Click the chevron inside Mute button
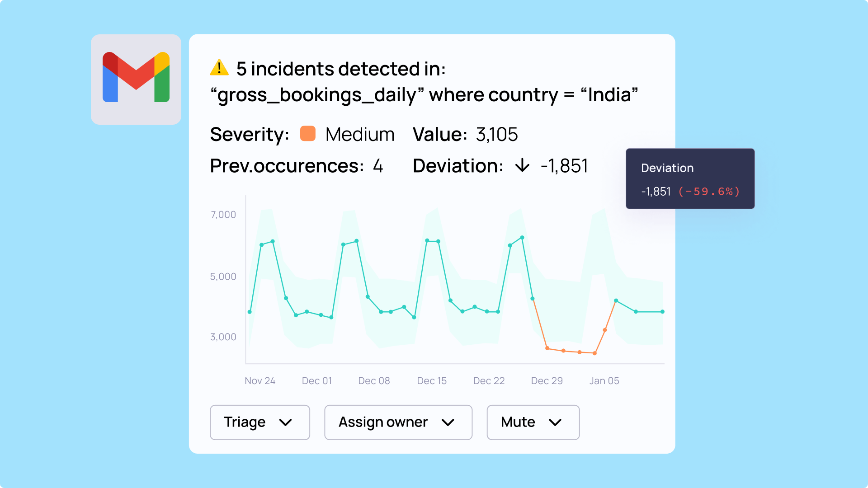The height and width of the screenshot is (488, 868). point(555,422)
